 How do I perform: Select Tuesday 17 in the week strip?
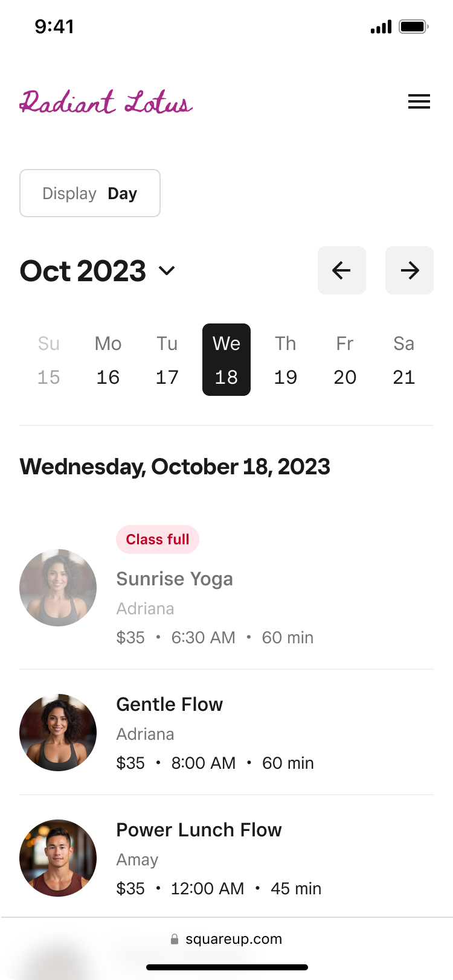(167, 360)
